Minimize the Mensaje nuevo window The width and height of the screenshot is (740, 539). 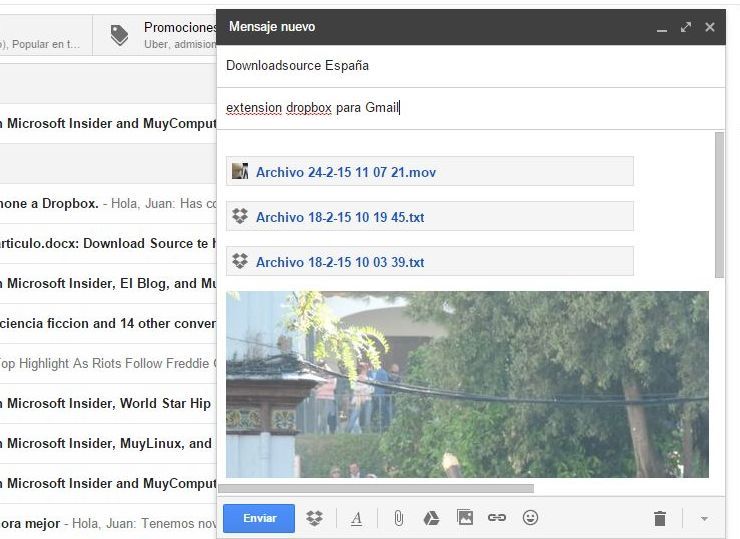click(662, 29)
